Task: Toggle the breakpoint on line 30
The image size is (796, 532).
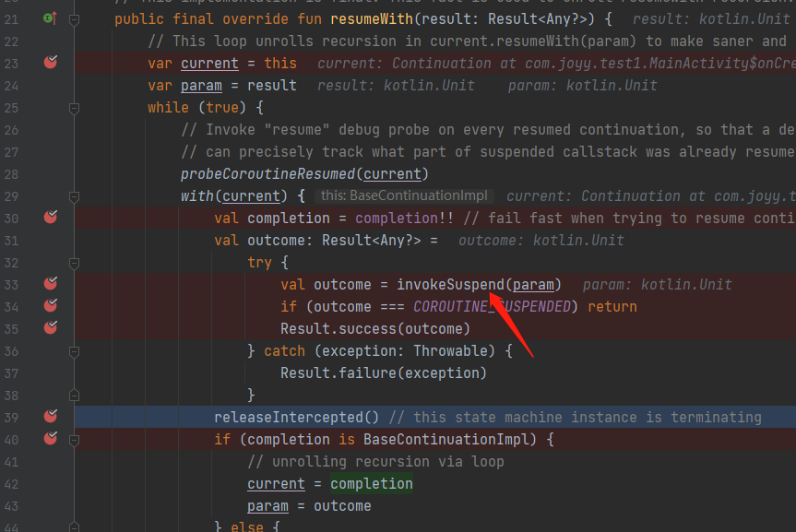Action: point(50,218)
